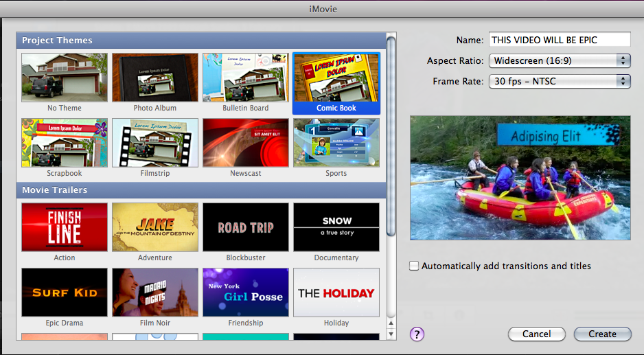Pick the Bulletin Board theme

coord(246,78)
